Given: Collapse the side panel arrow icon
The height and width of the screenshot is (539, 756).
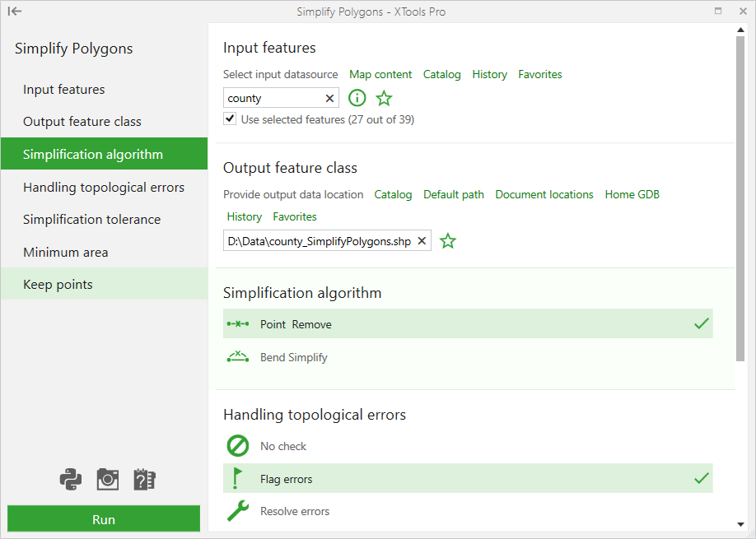Looking at the screenshot, I should (x=15, y=11).
